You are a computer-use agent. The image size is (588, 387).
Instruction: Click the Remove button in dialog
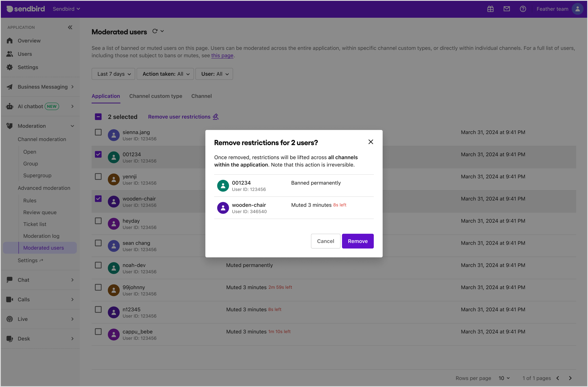(358, 241)
